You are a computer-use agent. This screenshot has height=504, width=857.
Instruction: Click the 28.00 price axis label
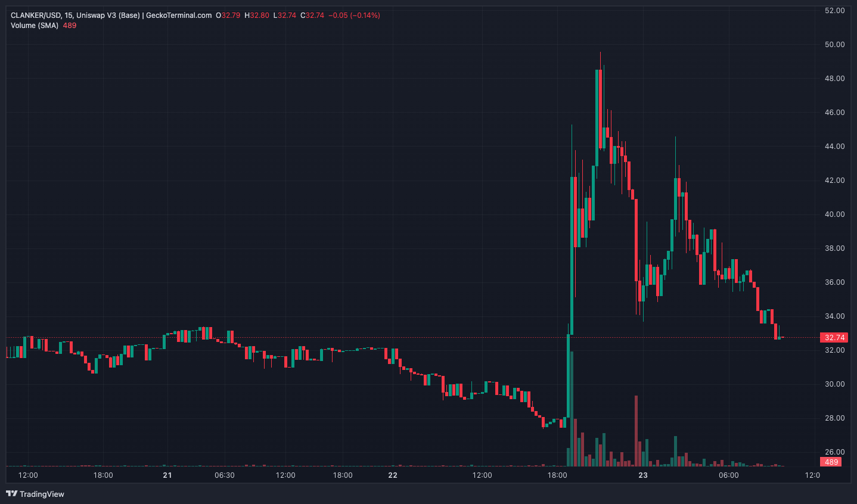[x=834, y=418]
